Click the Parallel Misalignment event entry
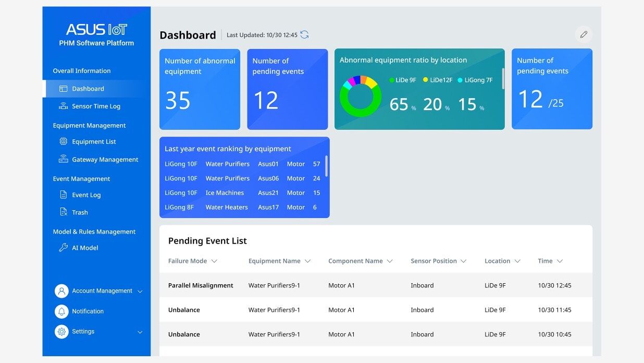The image size is (644, 363). point(201,286)
